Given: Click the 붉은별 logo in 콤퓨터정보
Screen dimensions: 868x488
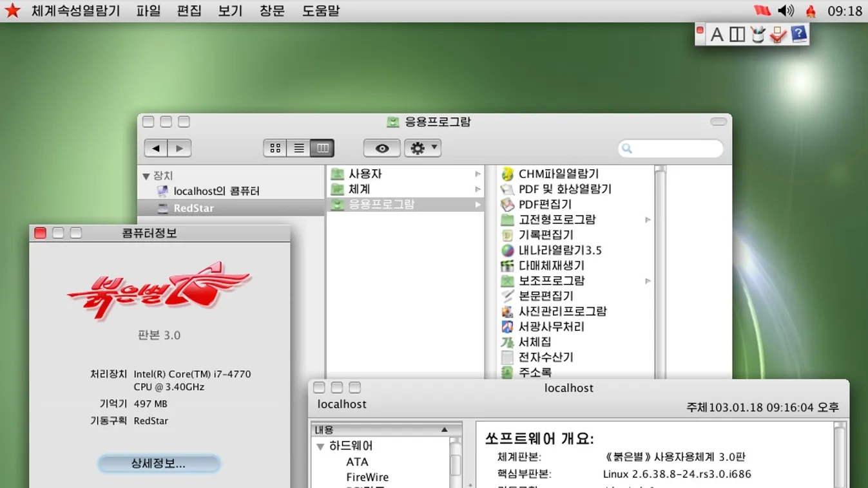Looking at the screenshot, I should pos(159,290).
